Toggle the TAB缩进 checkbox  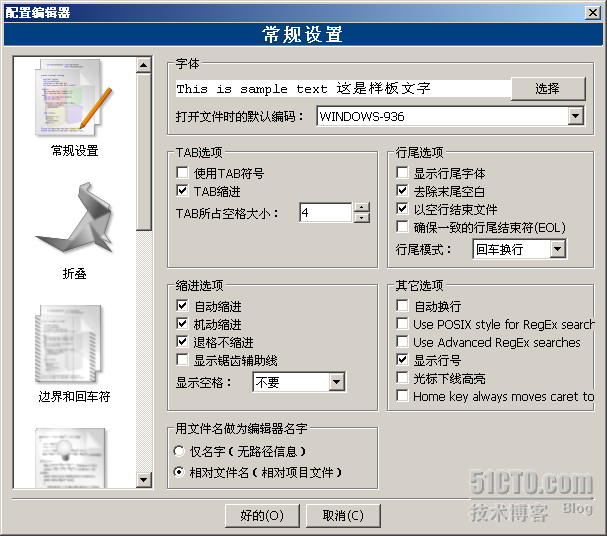point(182,191)
